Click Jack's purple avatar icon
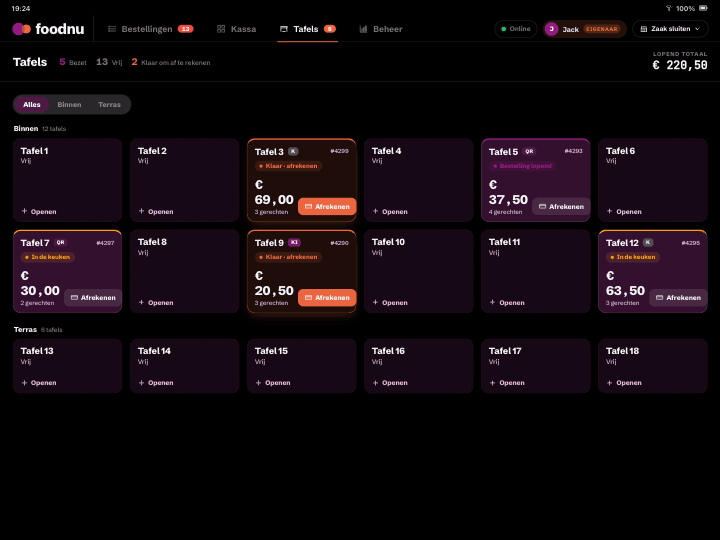The image size is (720, 540). coord(551,29)
